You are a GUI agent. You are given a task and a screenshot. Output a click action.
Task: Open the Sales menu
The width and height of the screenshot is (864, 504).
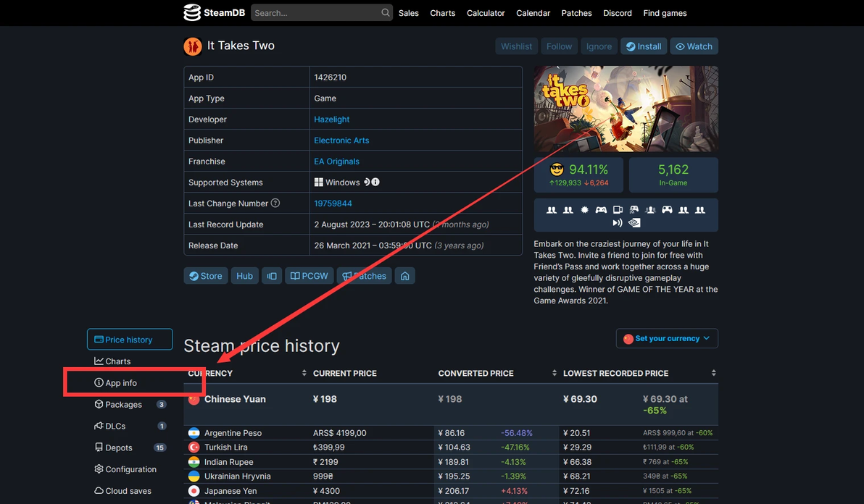[x=408, y=12]
